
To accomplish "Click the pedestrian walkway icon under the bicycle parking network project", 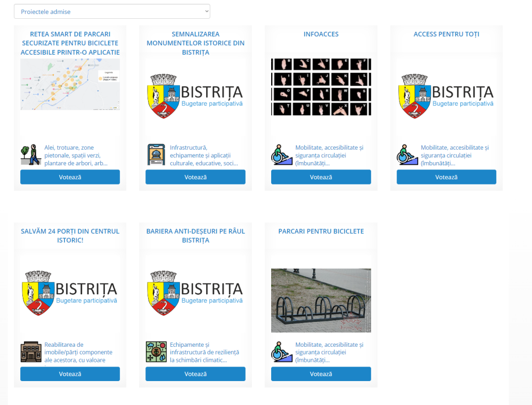I will tap(30, 155).
